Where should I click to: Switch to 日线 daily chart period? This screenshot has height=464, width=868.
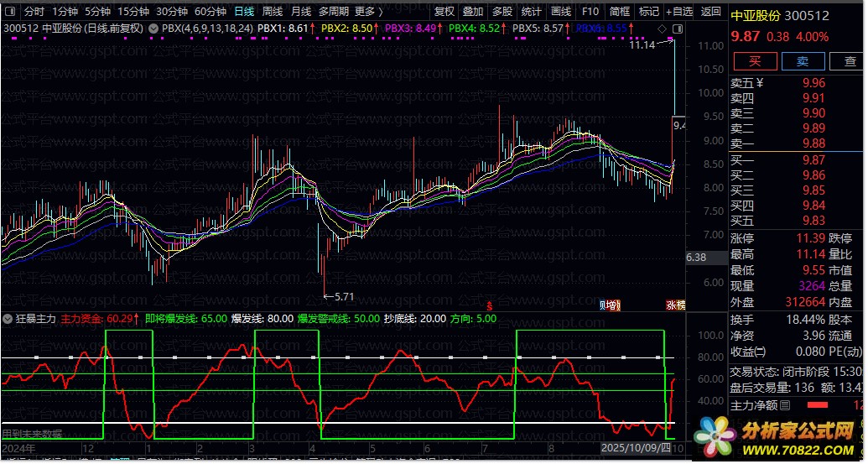click(244, 12)
